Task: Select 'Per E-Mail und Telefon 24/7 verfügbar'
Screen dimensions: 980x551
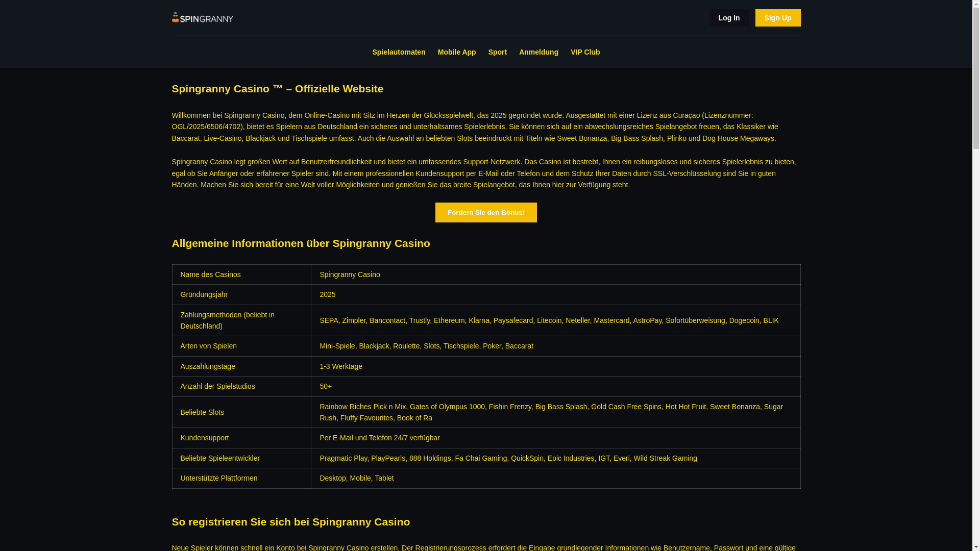Action: [379, 438]
